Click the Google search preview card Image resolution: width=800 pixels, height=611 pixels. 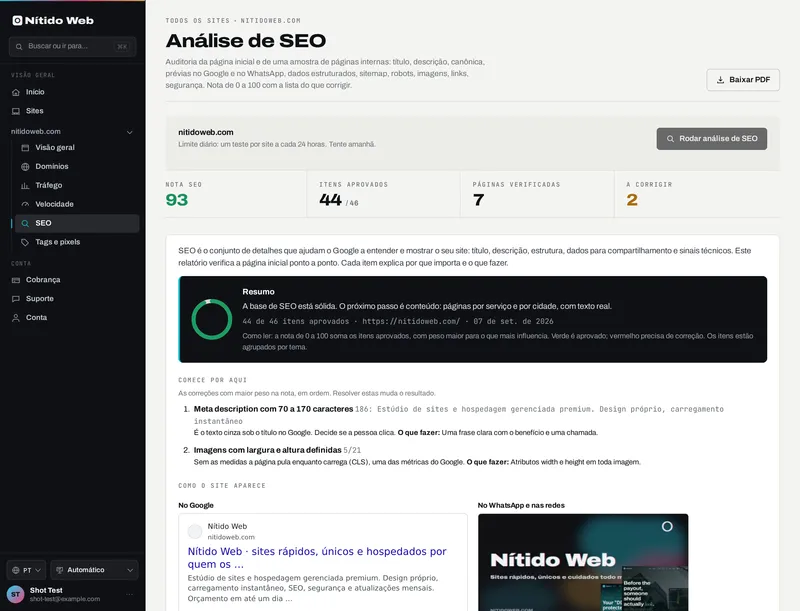[323, 563]
